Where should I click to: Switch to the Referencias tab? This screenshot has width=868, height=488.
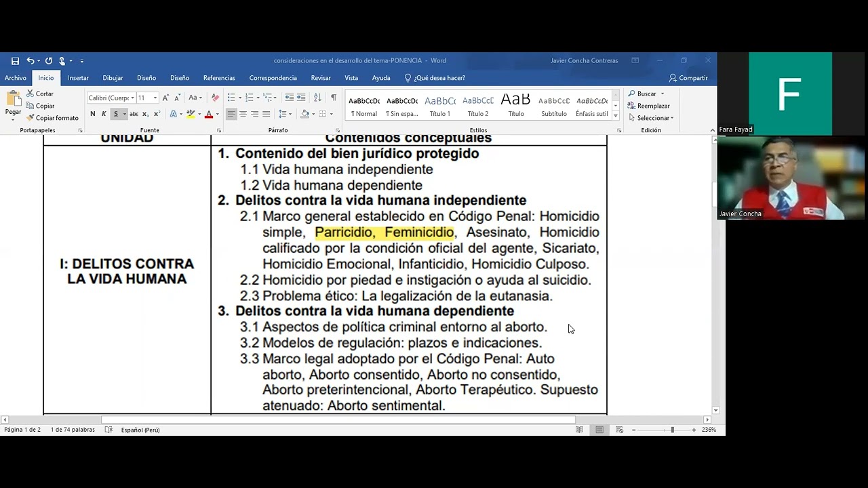219,78
